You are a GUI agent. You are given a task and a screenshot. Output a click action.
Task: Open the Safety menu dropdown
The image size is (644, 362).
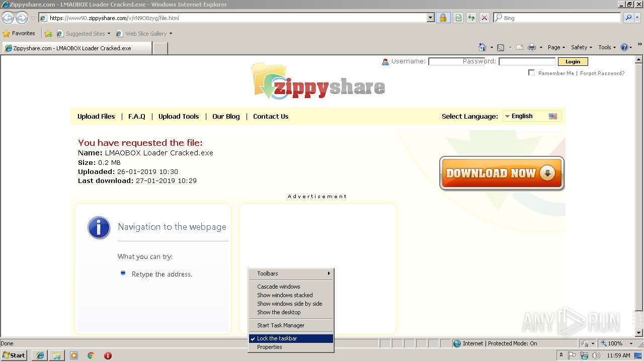(x=582, y=47)
